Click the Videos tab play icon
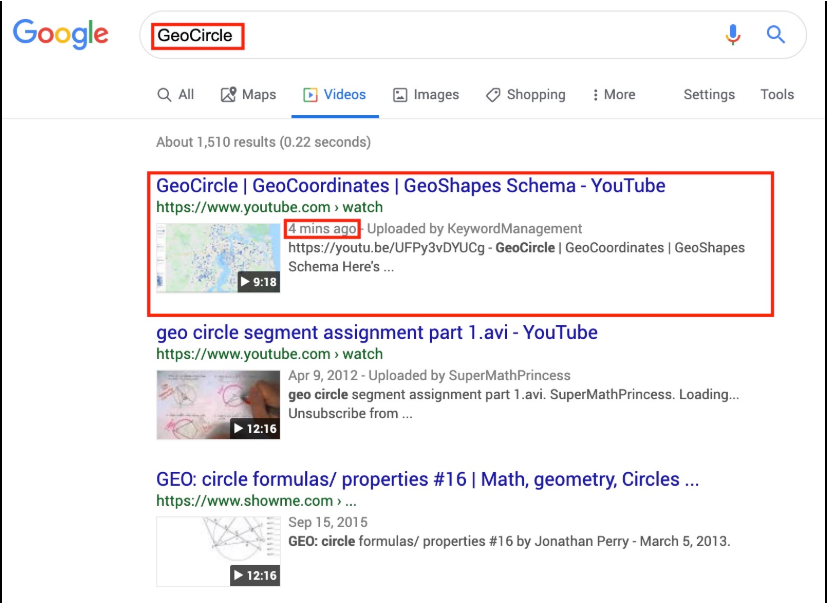Screen dimensions: 827x603 pos(310,95)
